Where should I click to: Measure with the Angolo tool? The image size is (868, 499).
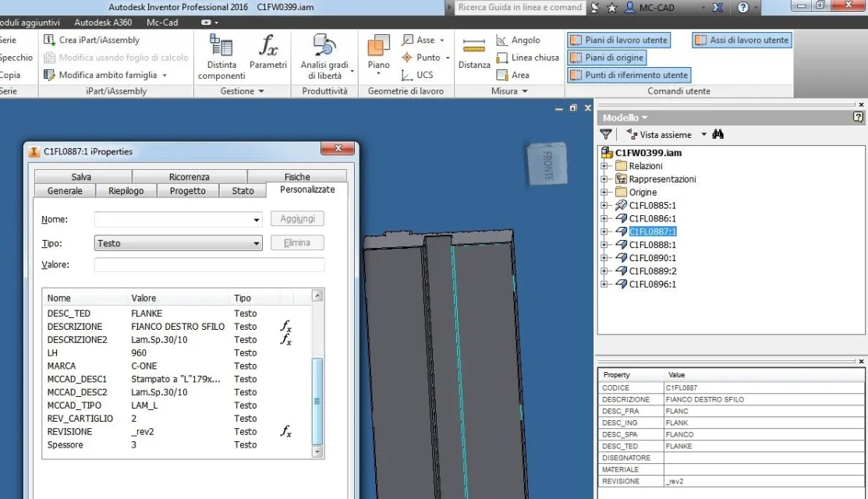coord(518,40)
